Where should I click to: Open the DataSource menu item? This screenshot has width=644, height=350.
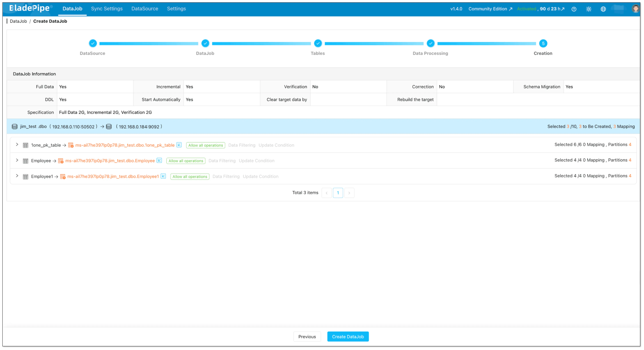coord(145,8)
